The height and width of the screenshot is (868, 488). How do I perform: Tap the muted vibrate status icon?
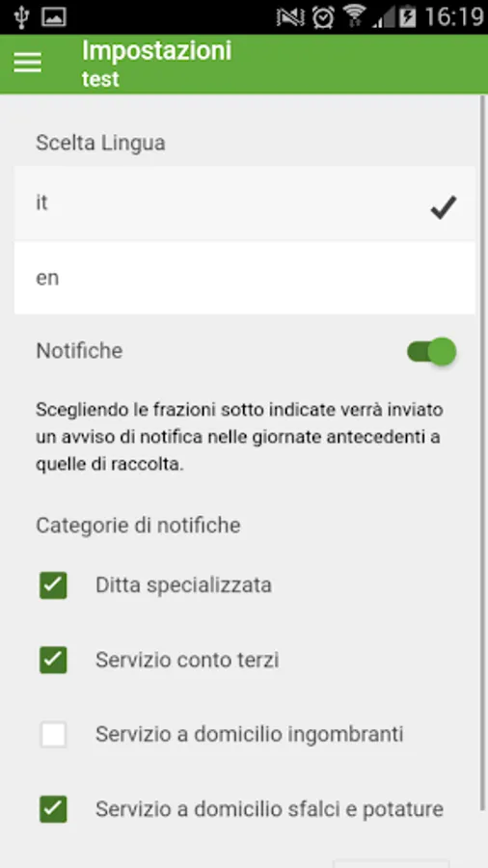[290, 17]
